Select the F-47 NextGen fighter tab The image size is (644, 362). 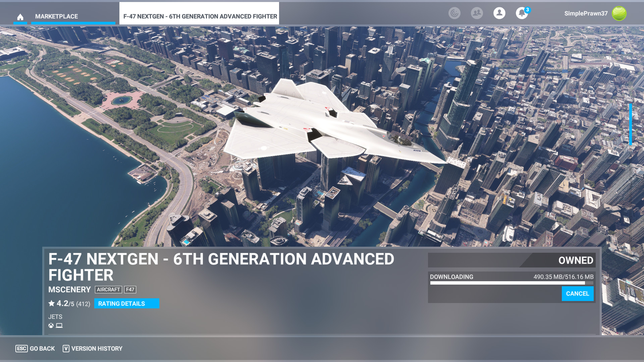(200, 16)
